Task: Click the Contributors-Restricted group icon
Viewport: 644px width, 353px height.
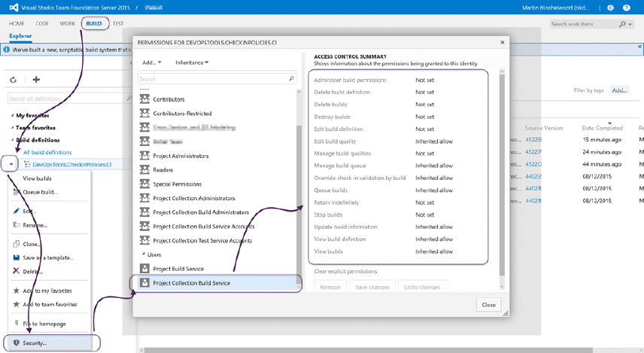Action: 144,113
